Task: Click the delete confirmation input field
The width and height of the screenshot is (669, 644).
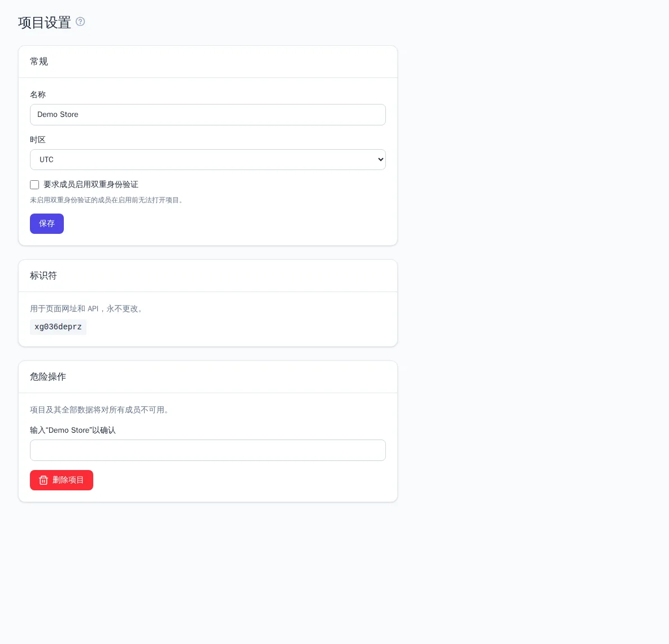Action: [x=208, y=450]
